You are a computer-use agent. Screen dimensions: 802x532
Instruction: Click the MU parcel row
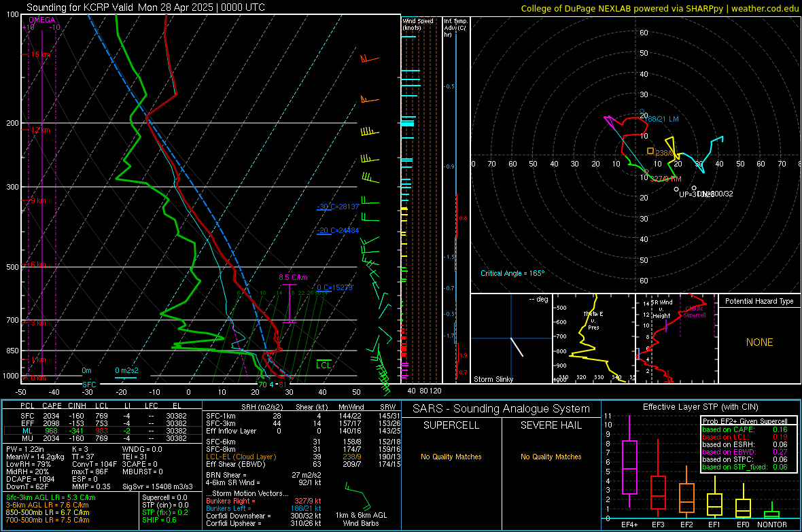pyautogui.click(x=103, y=438)
